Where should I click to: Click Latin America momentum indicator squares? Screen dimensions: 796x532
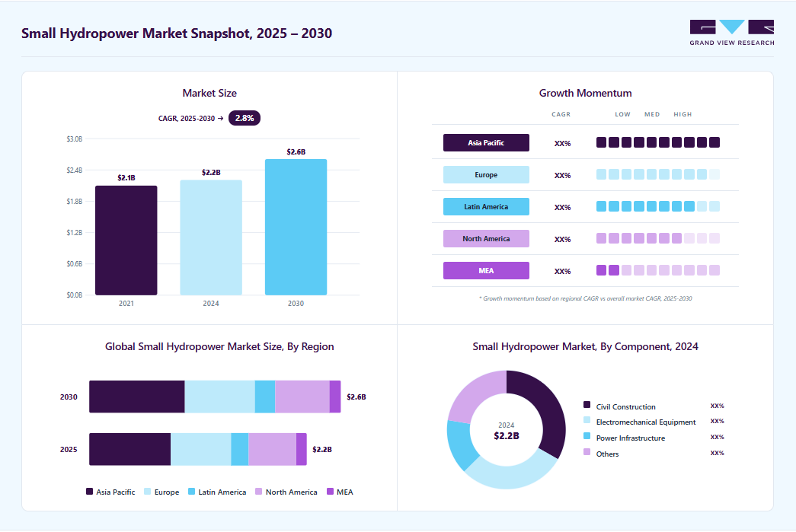pos(658,206)
